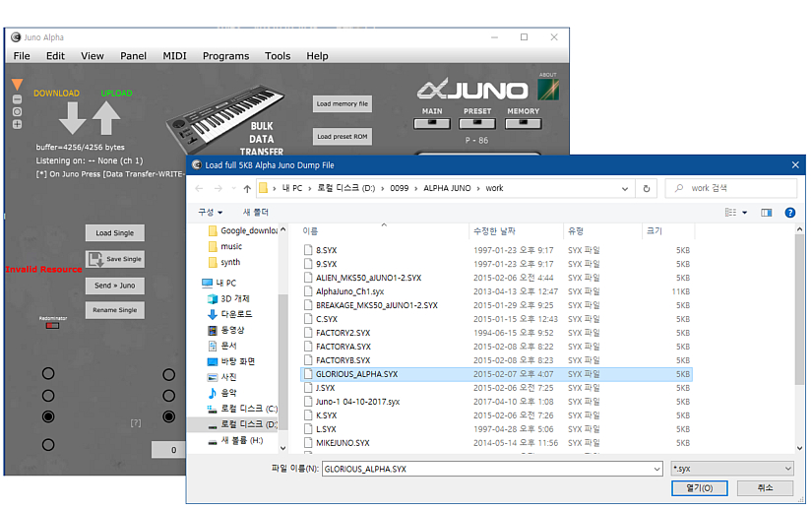The image size is (812, 510).
Task: Click the DOWNLOAD down arrow icon
Action: coord(73,117)
